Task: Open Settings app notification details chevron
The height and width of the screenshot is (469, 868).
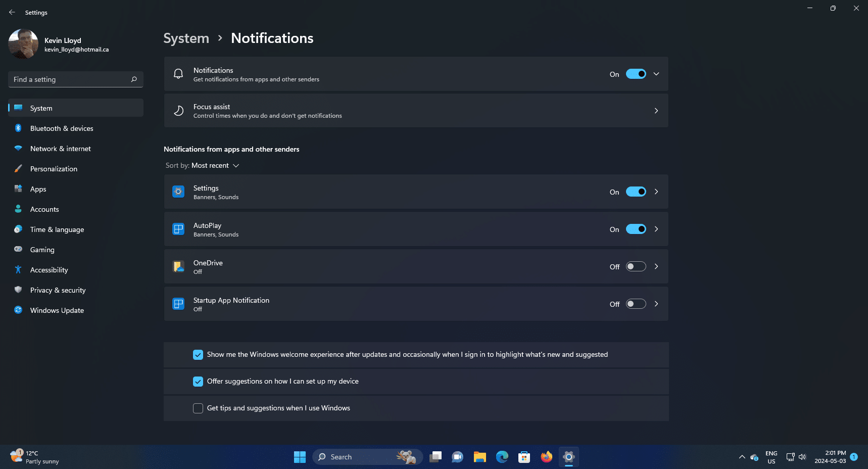Action: 656,192
